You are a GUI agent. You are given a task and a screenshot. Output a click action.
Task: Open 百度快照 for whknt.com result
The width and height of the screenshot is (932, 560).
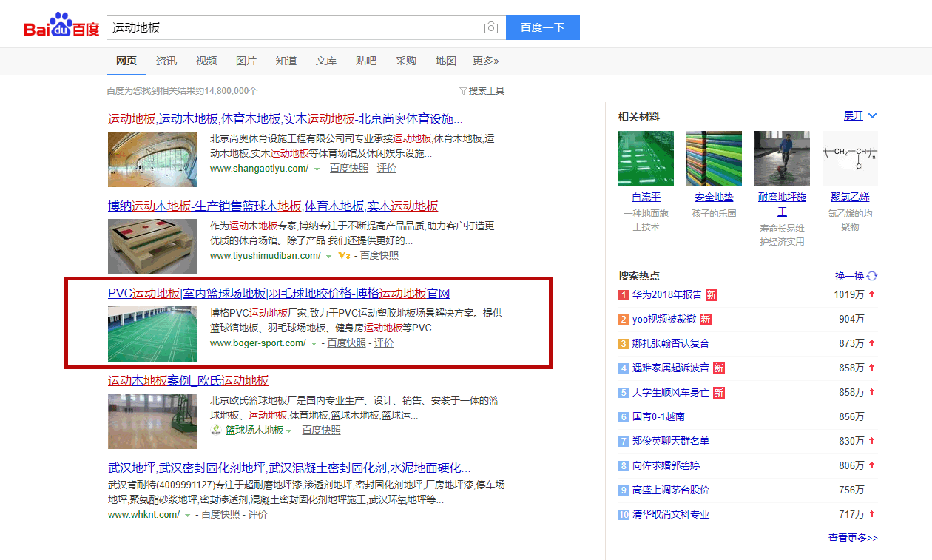[x=220, y=515]
